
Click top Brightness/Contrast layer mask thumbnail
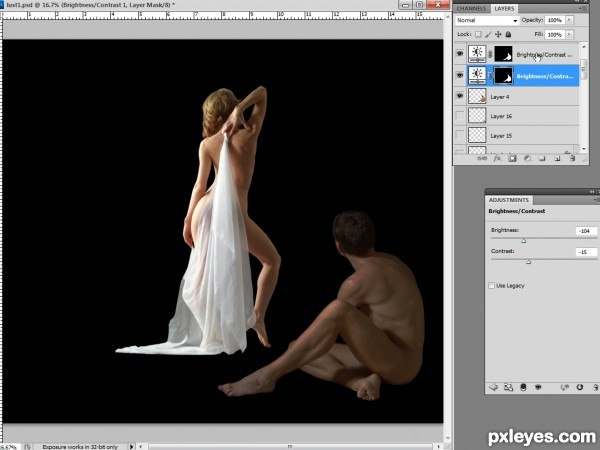click(x=504, y=54)
